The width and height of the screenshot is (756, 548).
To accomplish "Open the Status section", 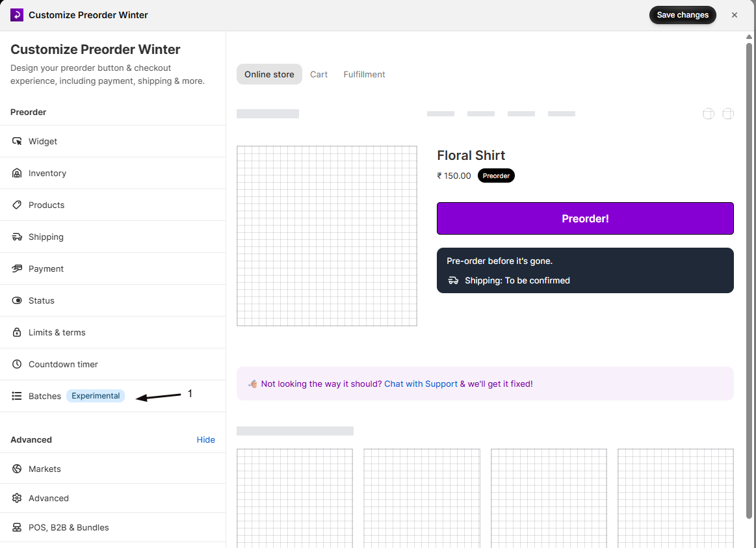I will click(113, 300).
